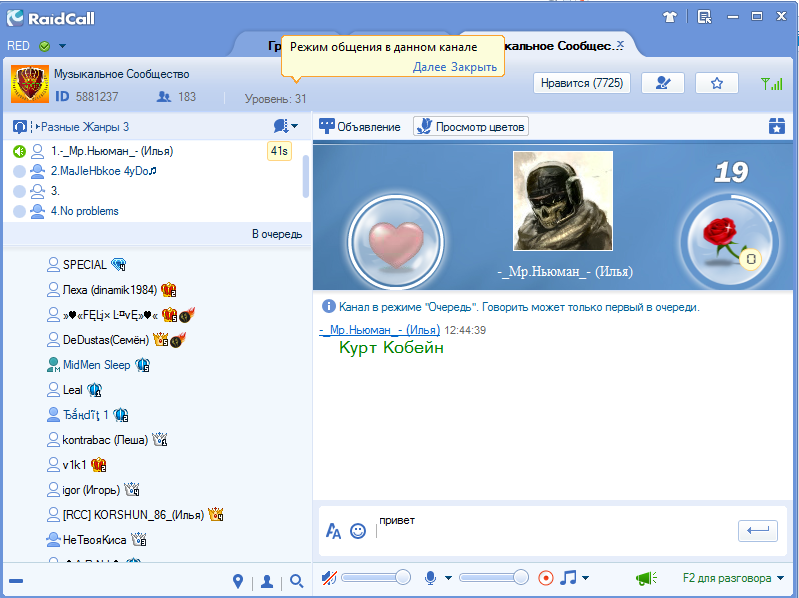This screenshot has height=598, width=799.
Task: Select the Просмотр цветов tab
Action: point(471,127)
